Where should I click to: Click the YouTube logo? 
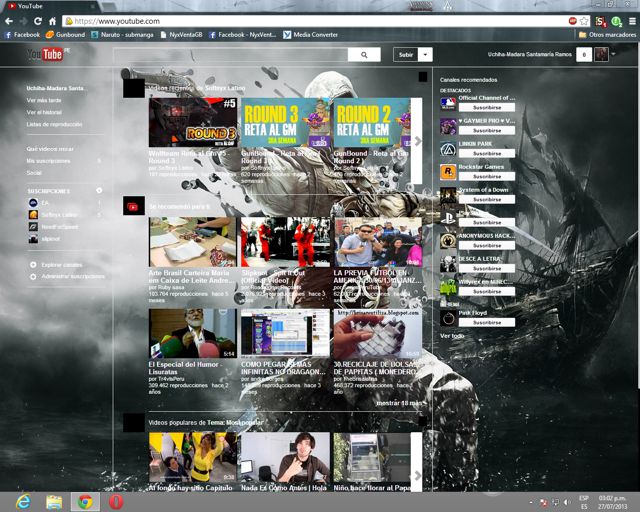pyautogui.click(x=46, y=54)
